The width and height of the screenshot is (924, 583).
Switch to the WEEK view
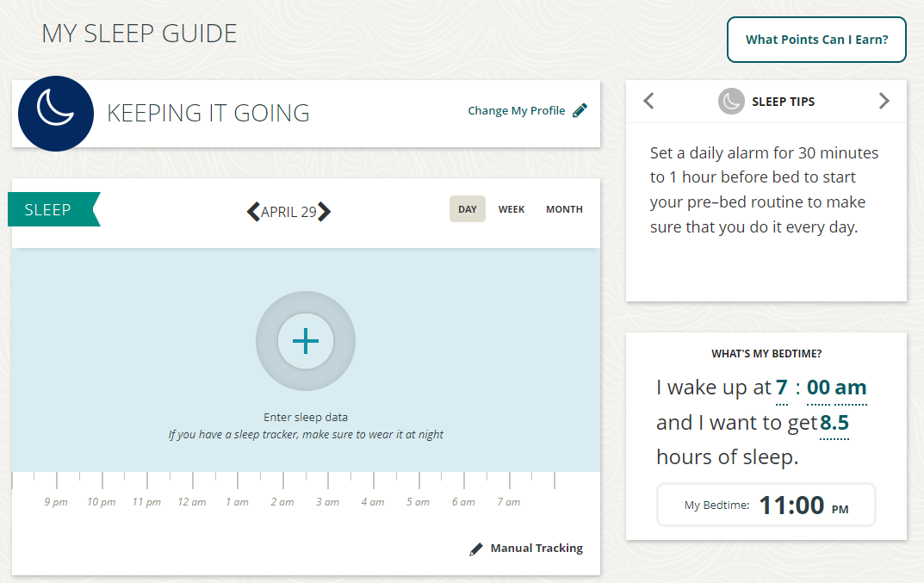point(512,208)
